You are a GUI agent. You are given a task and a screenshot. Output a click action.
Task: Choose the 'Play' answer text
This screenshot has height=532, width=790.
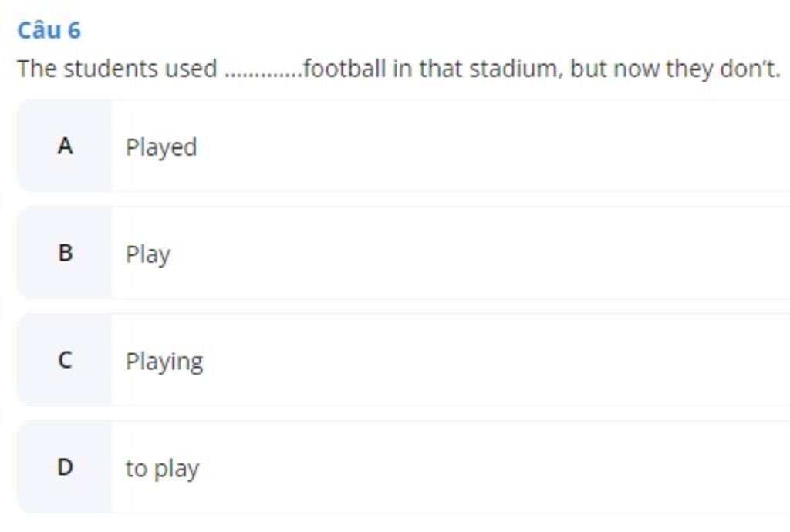click(x=148, y=254)
